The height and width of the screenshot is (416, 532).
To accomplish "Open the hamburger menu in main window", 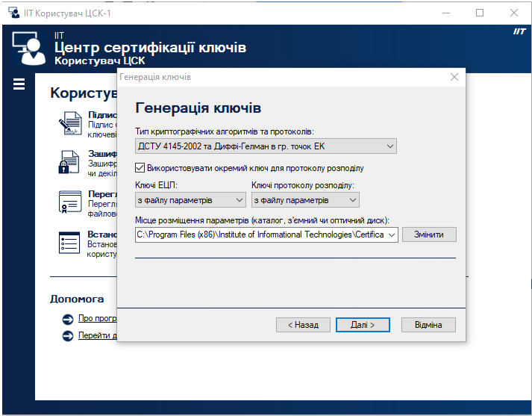I will 19,84.
